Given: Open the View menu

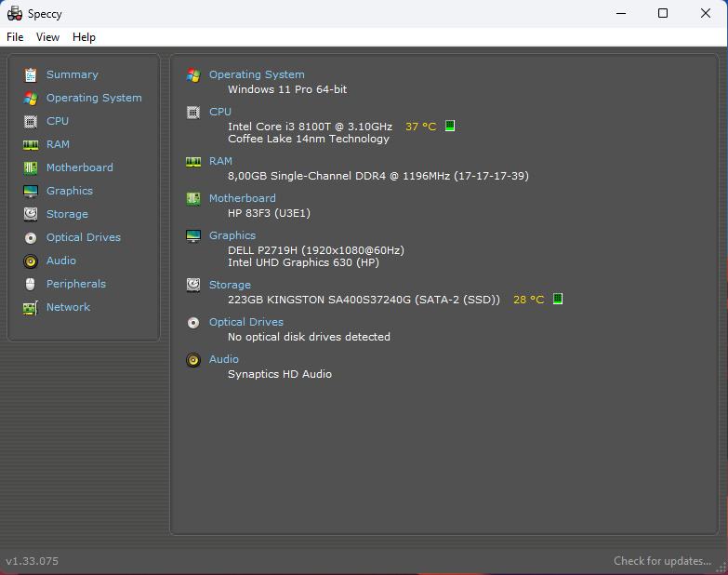Looking at the screenshot, I should pyautogui.click(x=47, y=37).
